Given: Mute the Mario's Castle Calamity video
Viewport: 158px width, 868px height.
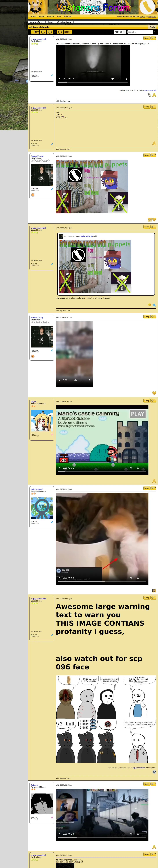Looking at the screenshot, I should pos(131,468).
